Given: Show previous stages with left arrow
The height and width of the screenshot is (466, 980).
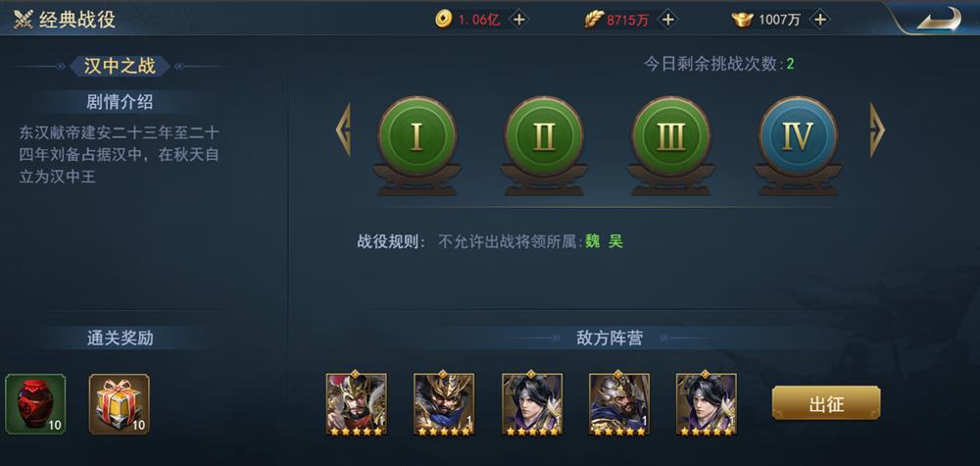Looking at the screenshot, I should pyautogui.click(x=343, y=130).
